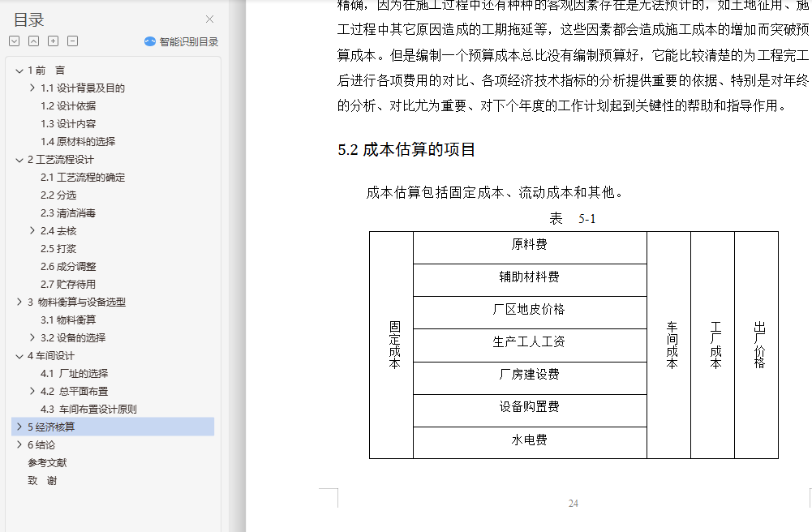
Task: Expand 1.1 设计背景及目的 entry
Action: 32,88
